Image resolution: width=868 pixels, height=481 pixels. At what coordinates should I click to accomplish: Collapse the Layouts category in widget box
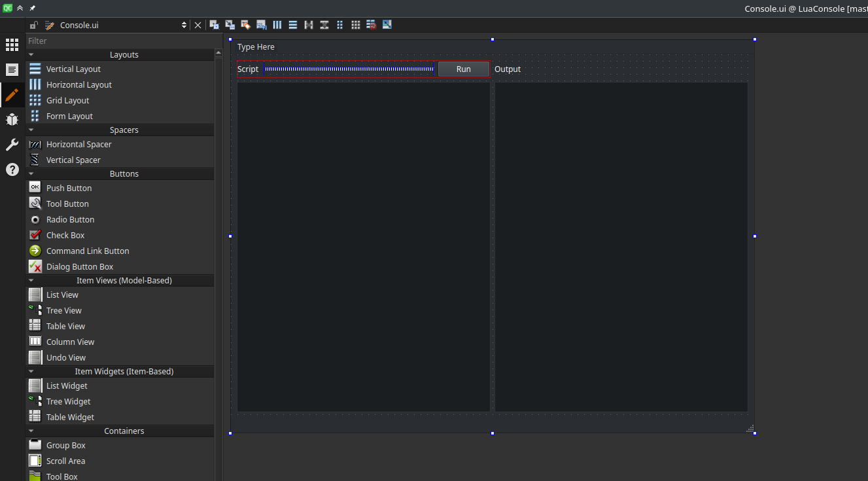coord(31,55)
